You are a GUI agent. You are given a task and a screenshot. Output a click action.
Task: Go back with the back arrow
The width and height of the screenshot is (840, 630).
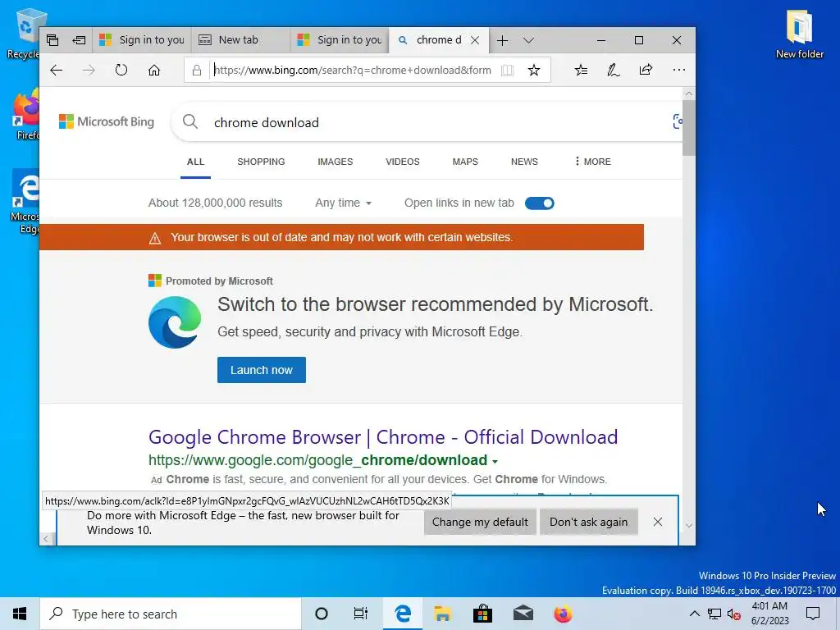[57, 71]
